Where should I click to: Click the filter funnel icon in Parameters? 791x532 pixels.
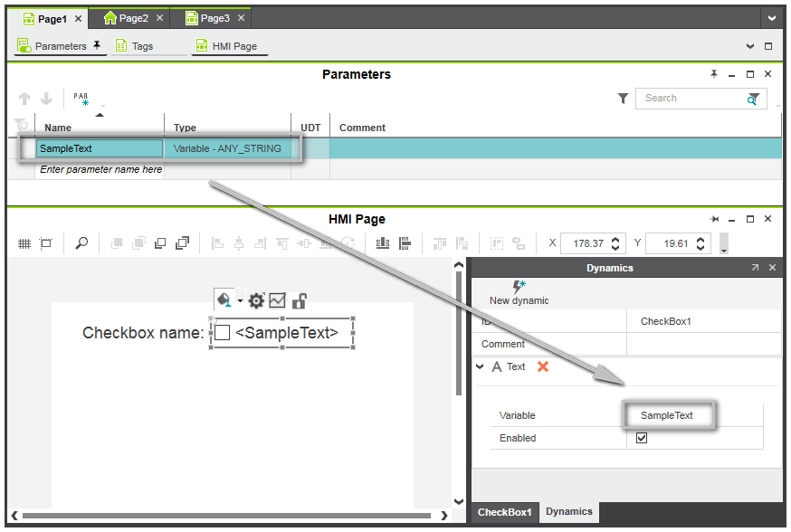[x=624, y=99]
